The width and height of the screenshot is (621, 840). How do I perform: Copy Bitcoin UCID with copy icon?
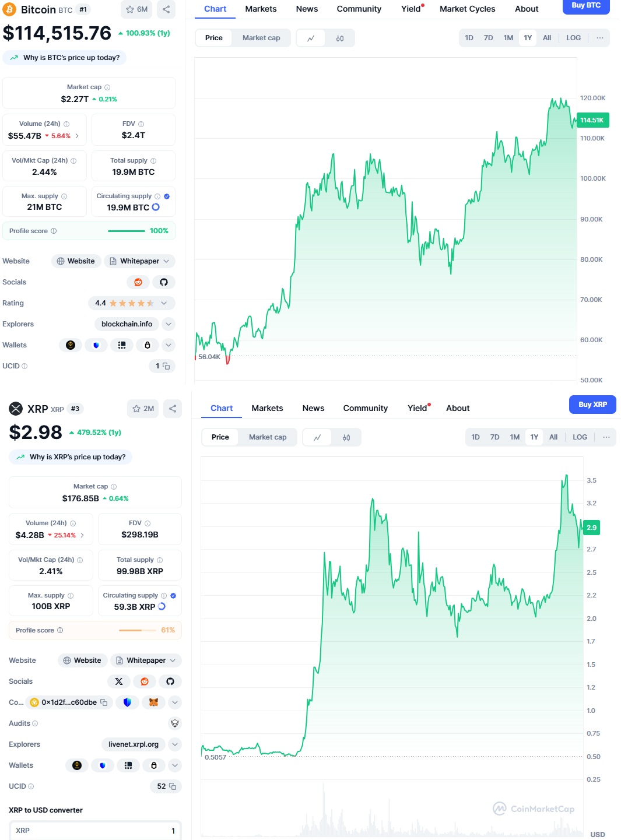pyautogui.click(x=166, y=366)
